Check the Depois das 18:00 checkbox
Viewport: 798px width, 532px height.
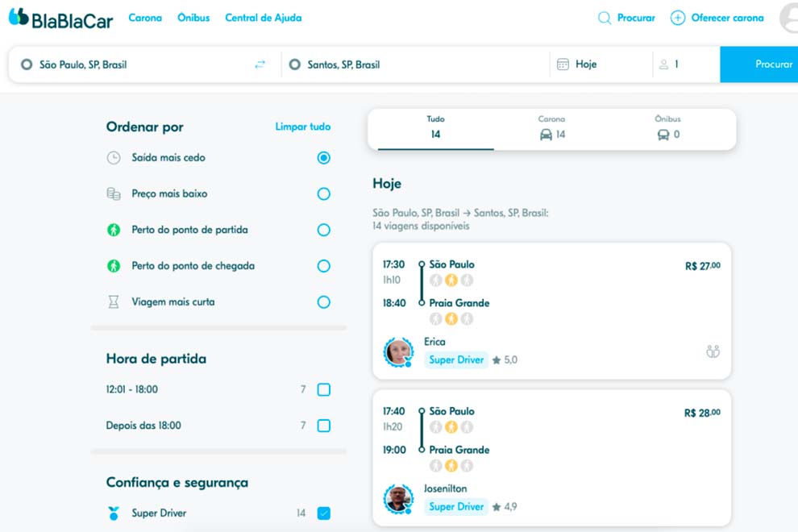pyautogui.click(x=324, y=426)
